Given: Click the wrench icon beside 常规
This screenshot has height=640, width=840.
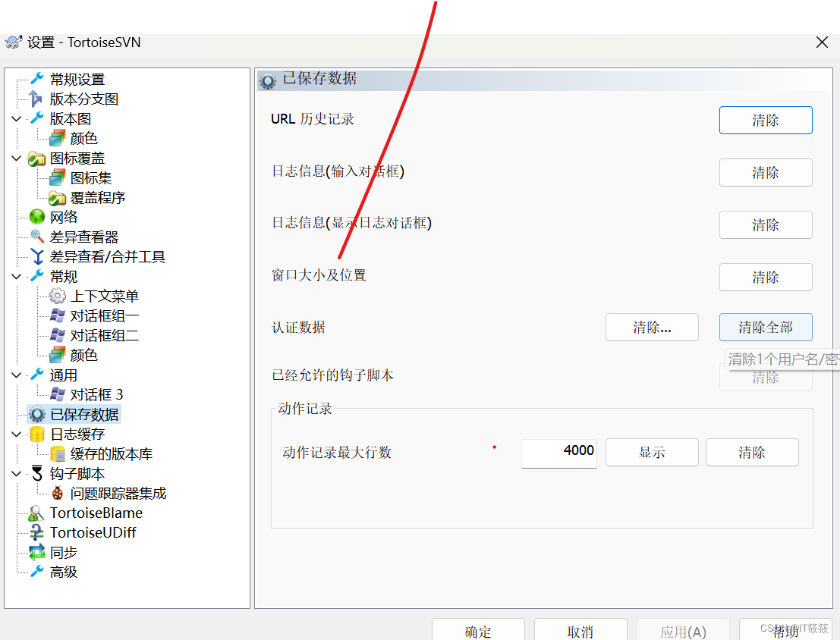Looking at the screenshot, I should [37, 276].
